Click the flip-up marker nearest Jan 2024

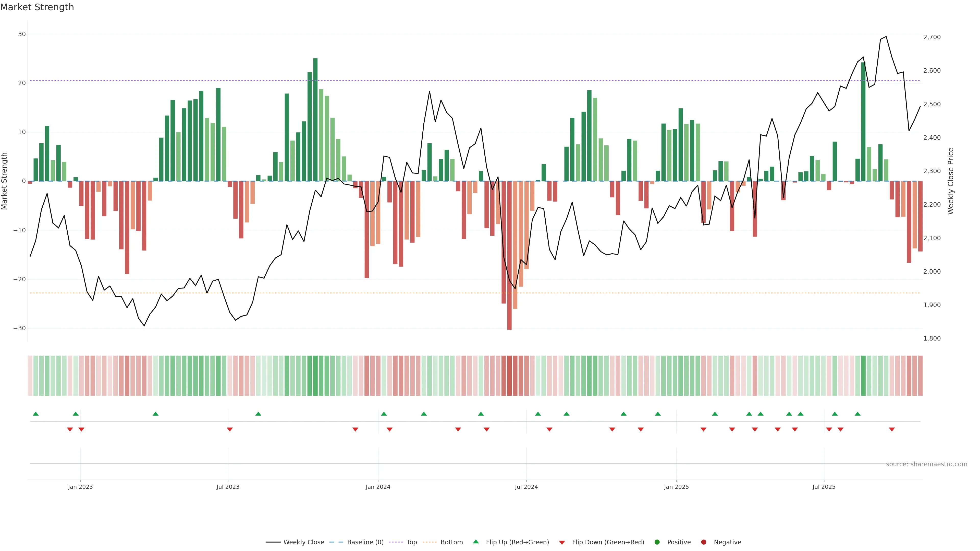coord(384,414)
